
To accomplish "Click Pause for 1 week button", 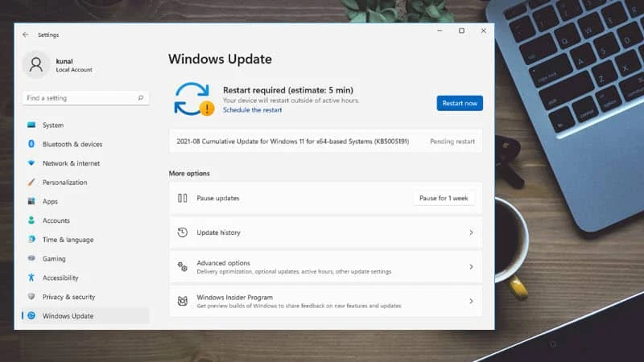I will (x=444, y=198).
